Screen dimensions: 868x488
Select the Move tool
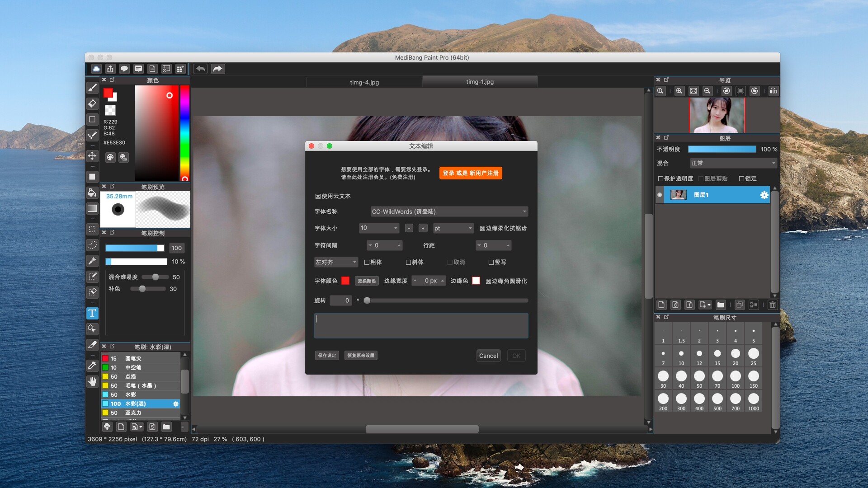coord(92,156)
